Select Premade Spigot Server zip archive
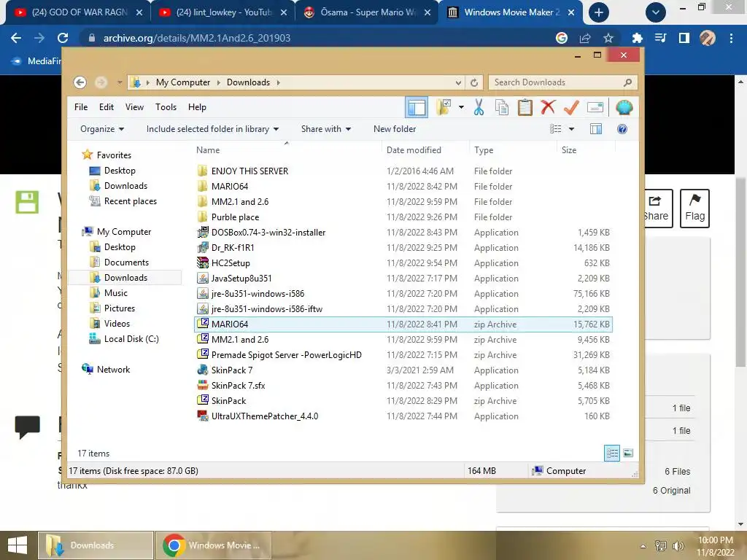Viewport: 747px width, 560px height. pyautogui.click(x=403, y=355)
